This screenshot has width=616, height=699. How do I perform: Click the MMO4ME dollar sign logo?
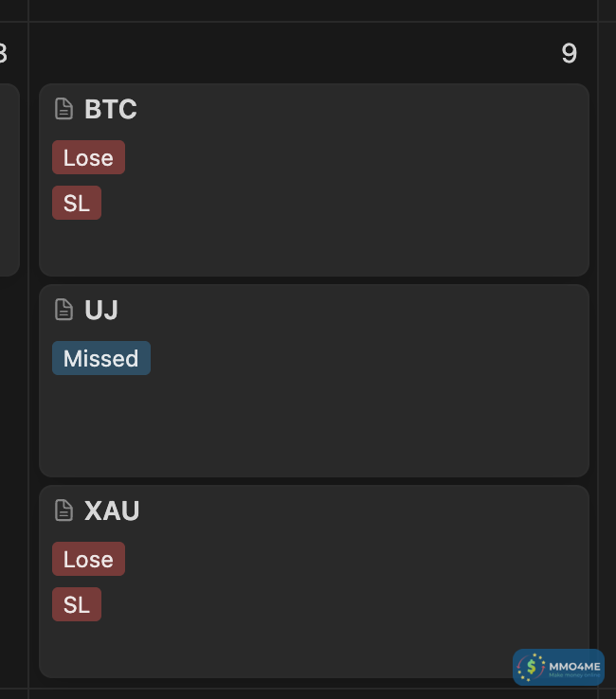532,668
